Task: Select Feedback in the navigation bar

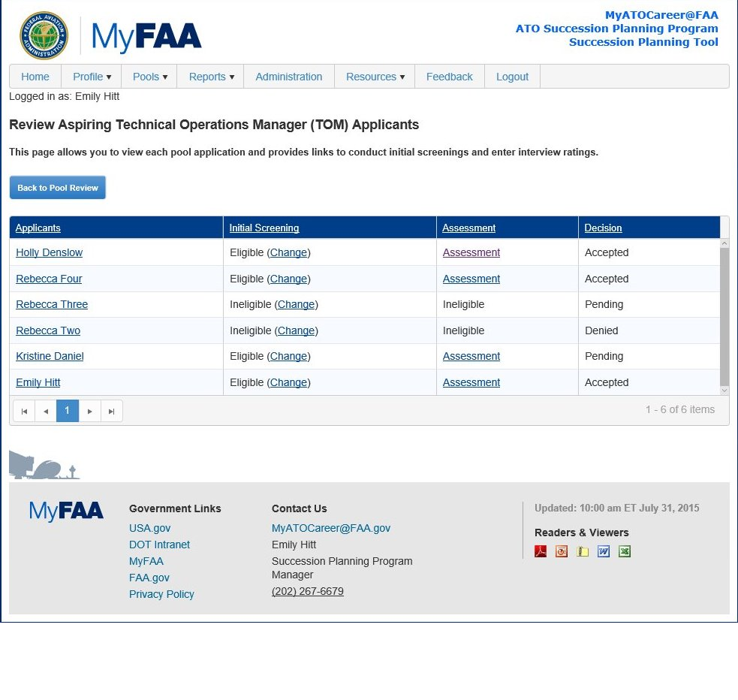Action: tap(450, 77)
